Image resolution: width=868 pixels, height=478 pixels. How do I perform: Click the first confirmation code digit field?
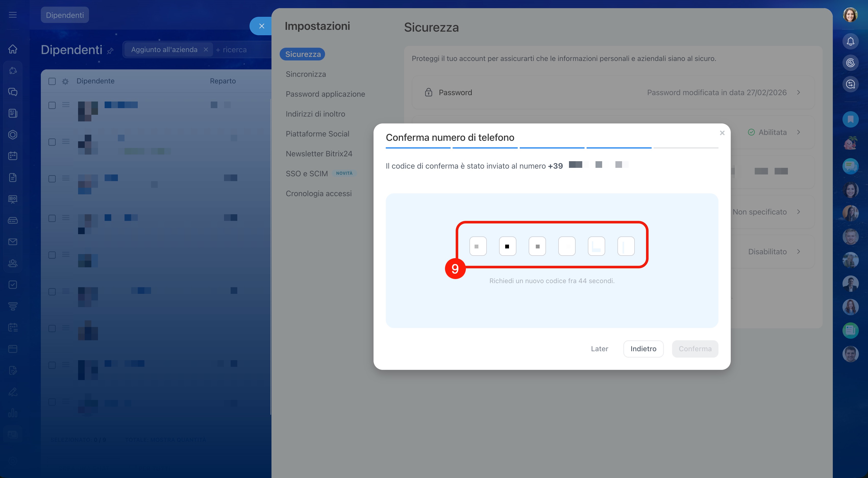click(x=477, y=246)
